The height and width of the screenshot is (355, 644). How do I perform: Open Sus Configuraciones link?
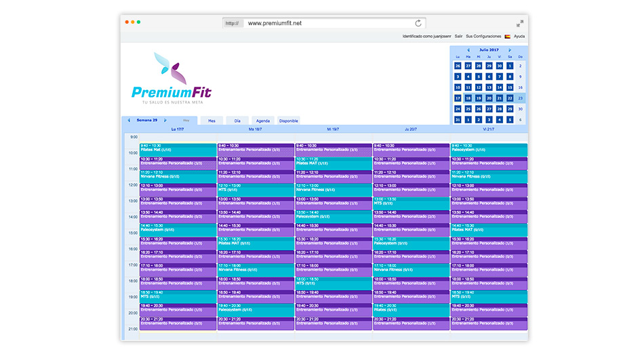(483, 37)
